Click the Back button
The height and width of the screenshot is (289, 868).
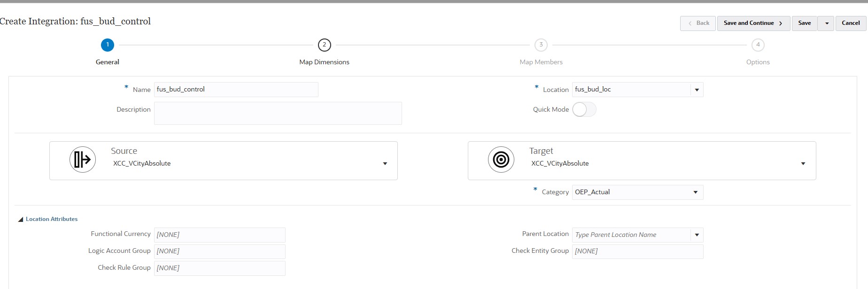pos(698,23)
